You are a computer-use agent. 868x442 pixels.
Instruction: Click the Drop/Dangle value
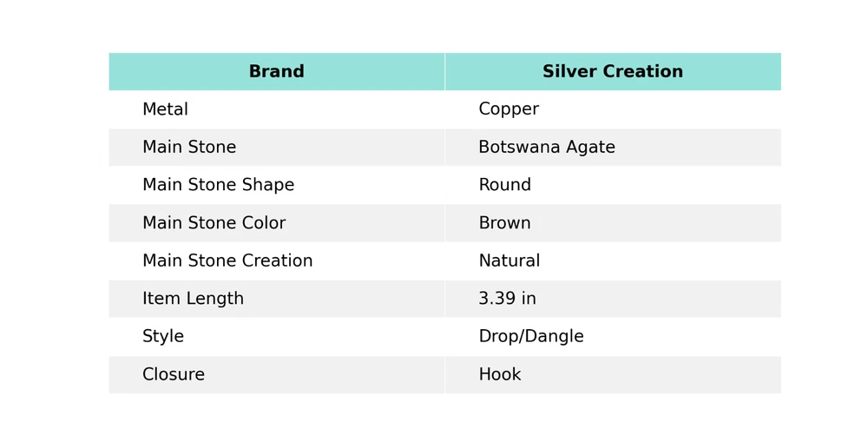[x=531, y=337]
